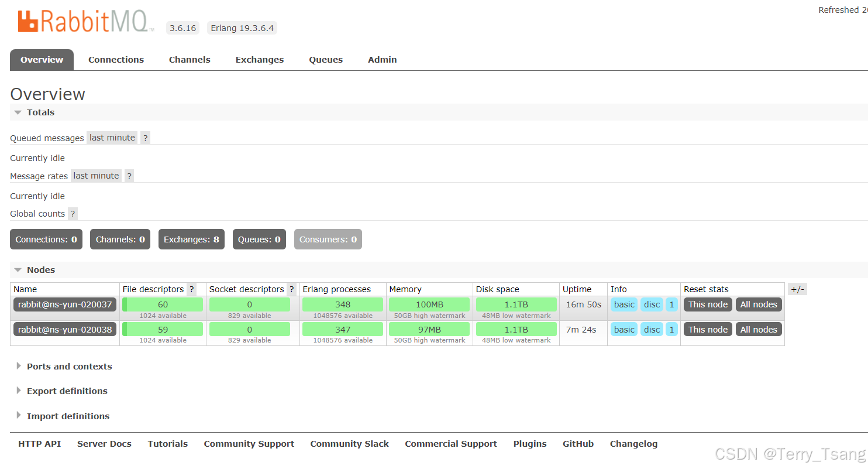Click Exchanges: 8 count button
The width and height of the screenshot is (868, 469).
[x=191, y=239]
